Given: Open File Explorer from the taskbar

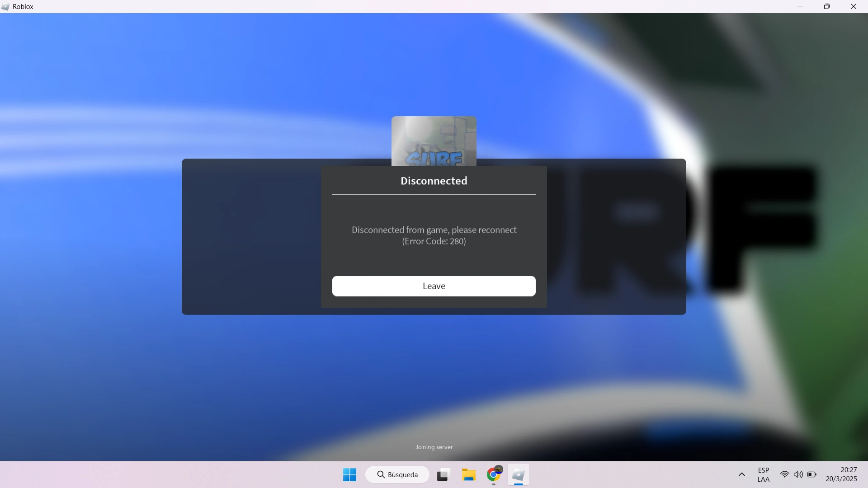Looking at the screenshot, I should [x=468, y=474].
